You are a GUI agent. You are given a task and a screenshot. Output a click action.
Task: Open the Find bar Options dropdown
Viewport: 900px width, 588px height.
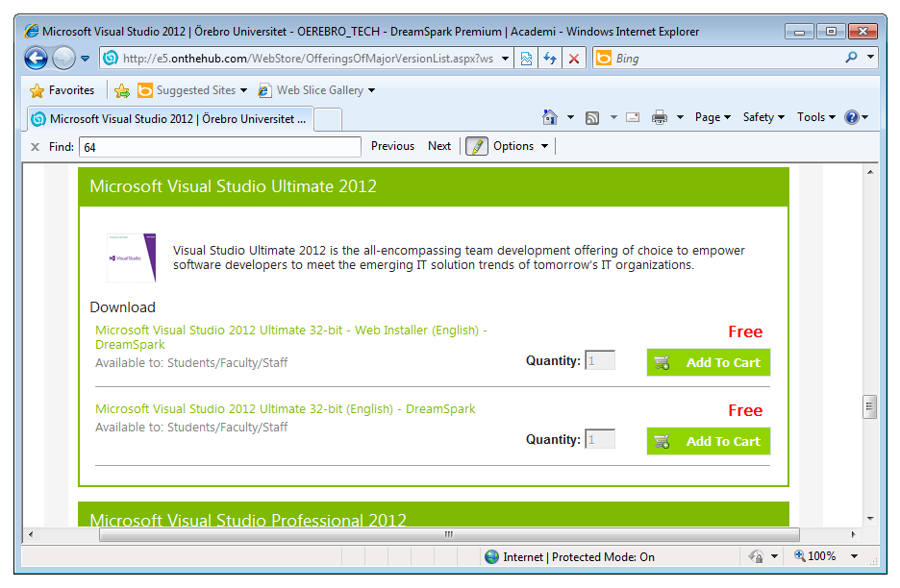[x=520, y=146]
